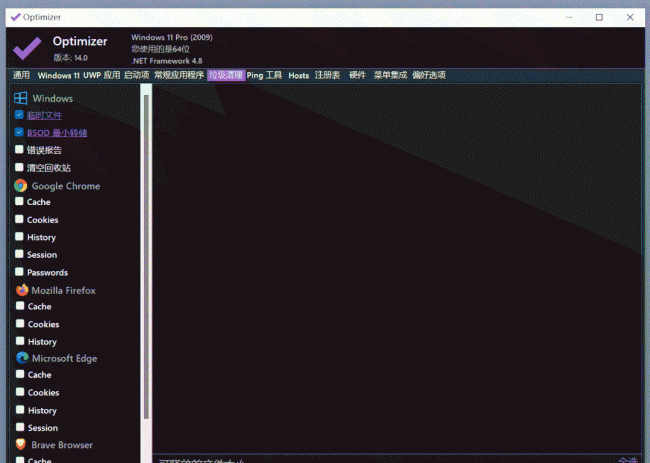650x463 pixels.
Task: Switch to UWP 应用 tab
Action: [102, 75]
